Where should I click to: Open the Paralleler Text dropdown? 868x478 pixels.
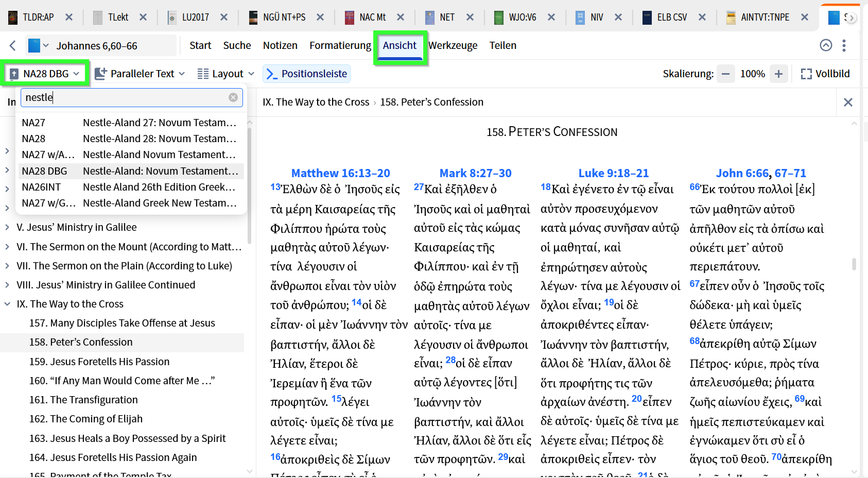(140, 74)
